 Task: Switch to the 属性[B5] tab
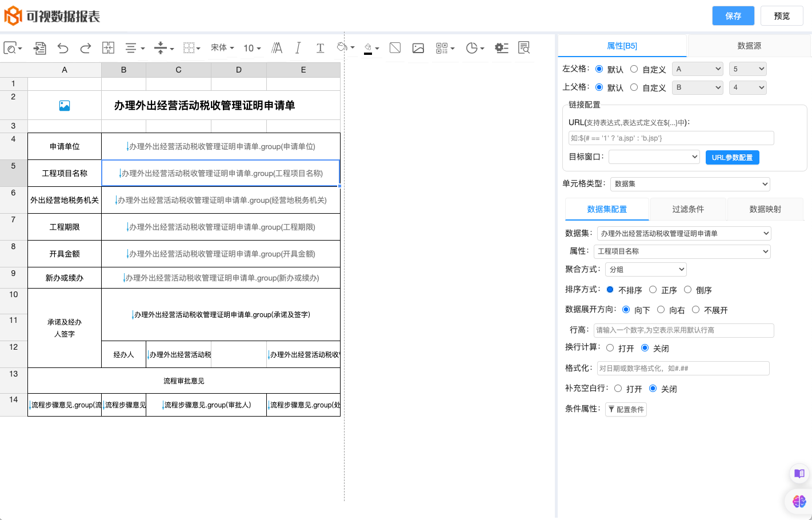622,46
